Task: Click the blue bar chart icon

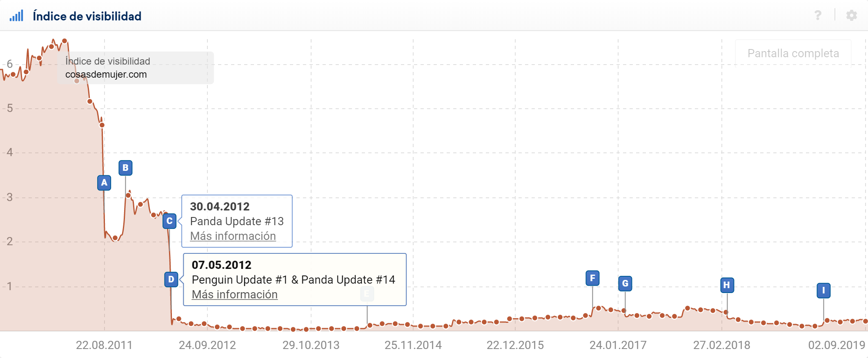Action: click(x=16, y=16)
